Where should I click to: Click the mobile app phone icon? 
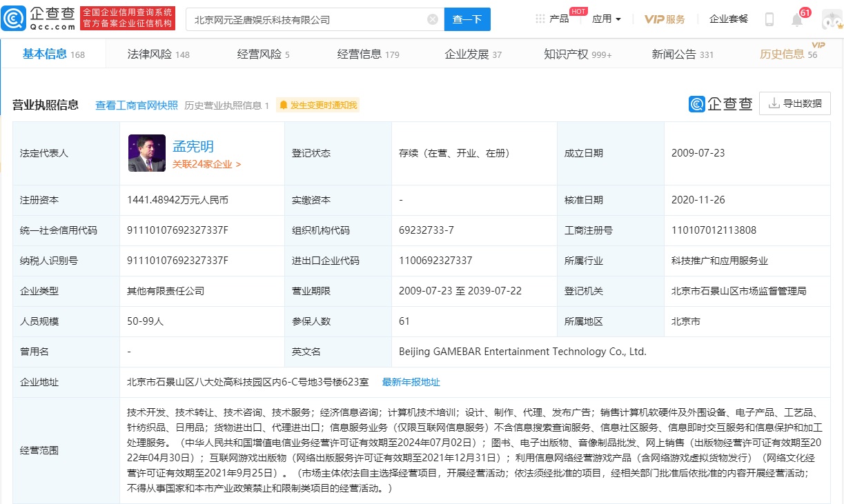[x=768, y=19]
